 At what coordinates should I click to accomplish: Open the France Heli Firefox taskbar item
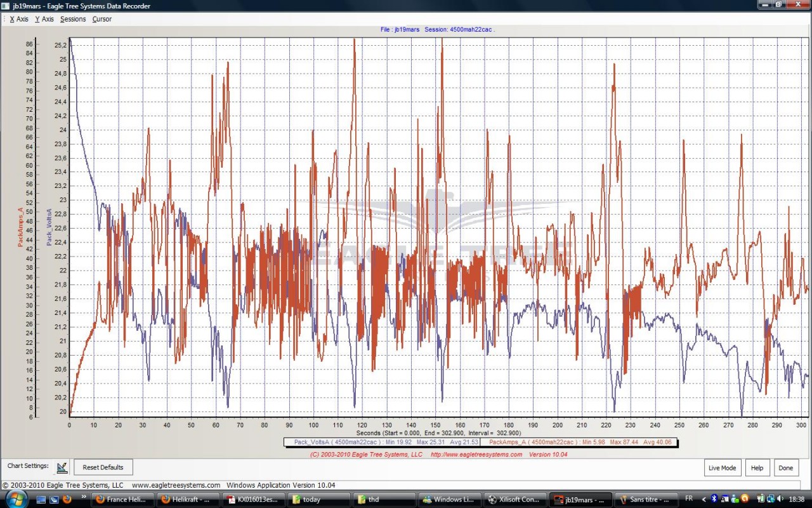tap(121, 500)
